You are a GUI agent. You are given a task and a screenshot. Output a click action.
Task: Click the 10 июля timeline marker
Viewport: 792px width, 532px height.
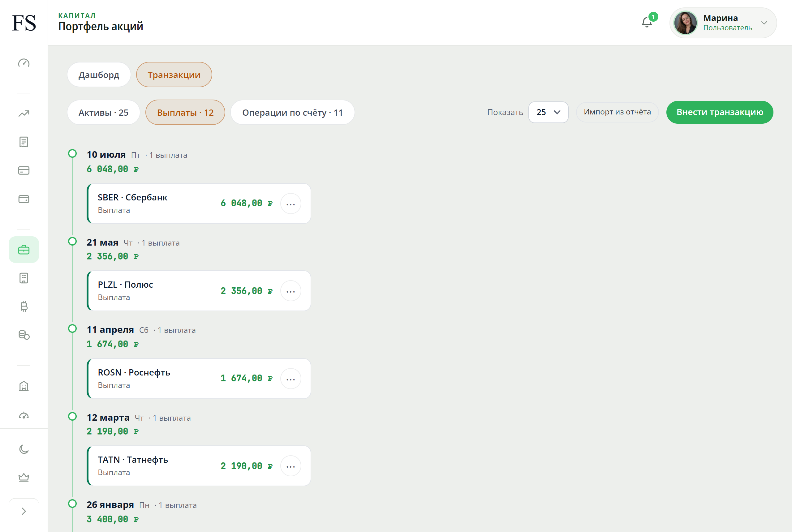point(72,153)
